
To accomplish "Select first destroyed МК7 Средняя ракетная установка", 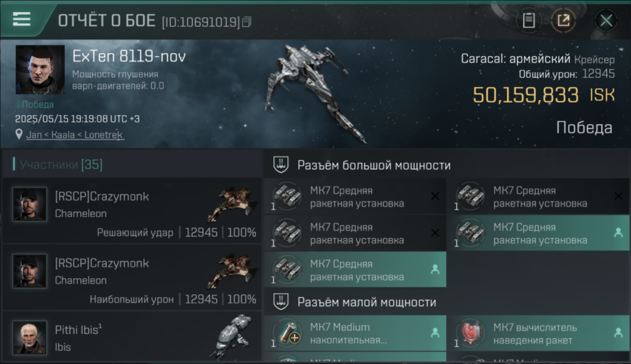I will coord(355,197).
